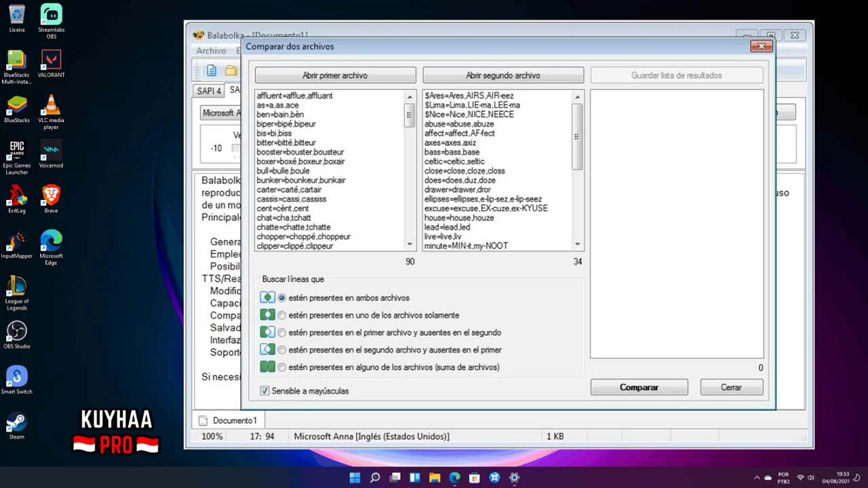Click POR PTB2 language indicator
The height and width of the screenshot is (488, 868).
[x=783, y=478]
